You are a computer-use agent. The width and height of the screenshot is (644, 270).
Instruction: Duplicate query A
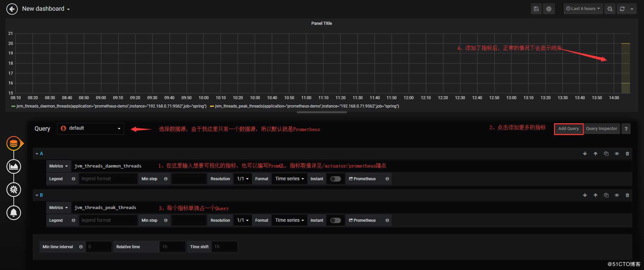point(606,153)
